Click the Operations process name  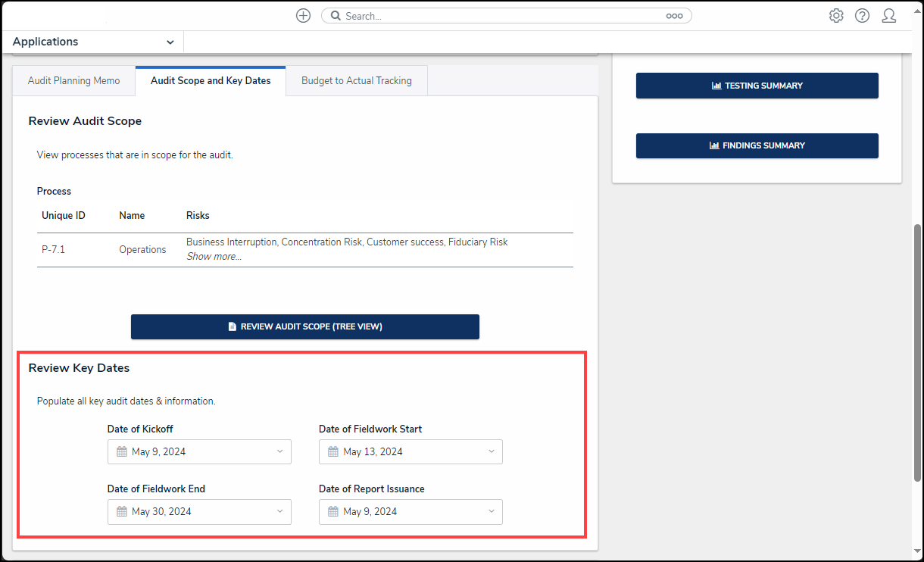tap(142, 250)
